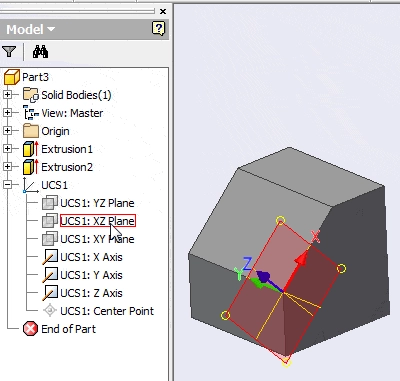Select UCS1: Y Axis label

click(91, 275)
